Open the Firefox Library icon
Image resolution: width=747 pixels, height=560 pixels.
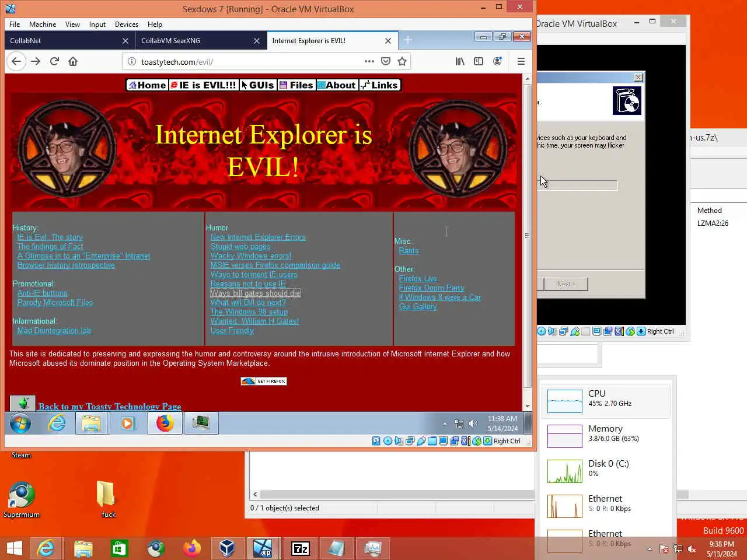460,61
